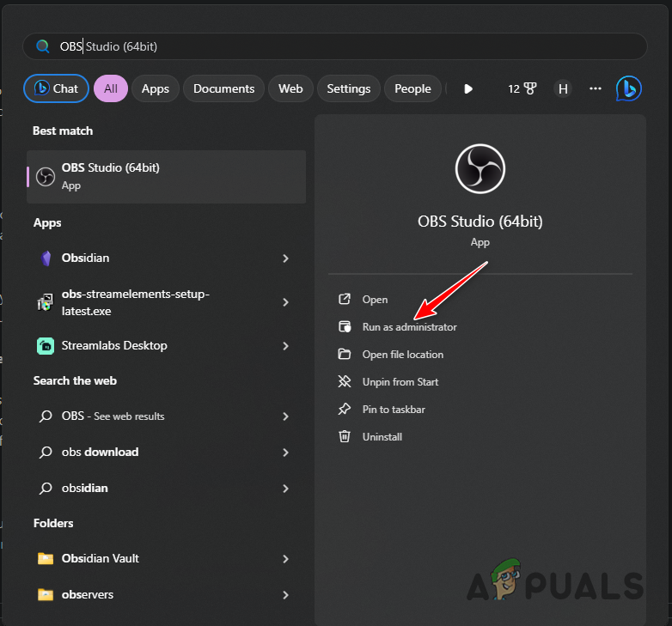This screenshot has width=672, height=626.
Task: Select OBS Studio (64bit) best match result
Action: (x=167, y=176)
